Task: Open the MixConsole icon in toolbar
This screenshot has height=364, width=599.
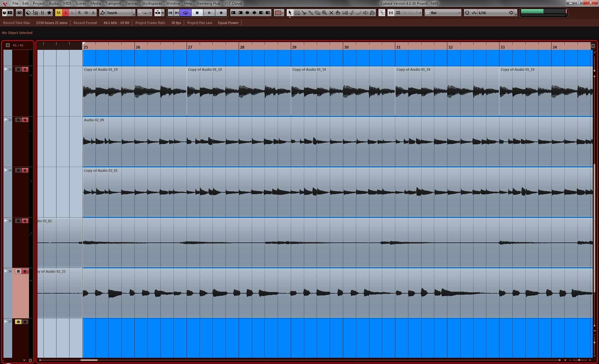Action: click(x=42, y=13)
